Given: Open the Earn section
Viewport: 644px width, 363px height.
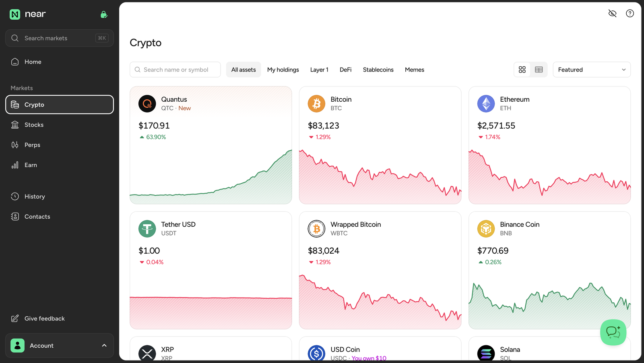Looking at the screenshot, I should click(60, 165).
